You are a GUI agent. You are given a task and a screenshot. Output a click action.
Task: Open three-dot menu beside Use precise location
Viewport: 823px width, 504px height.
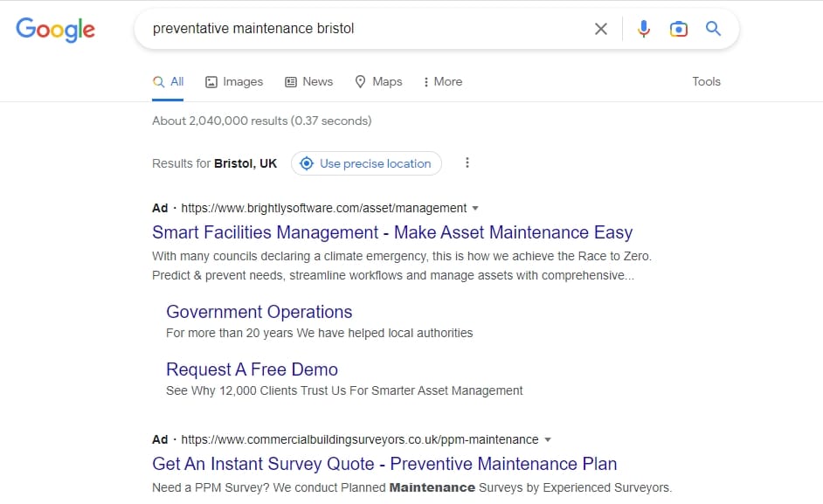[467, 163]
